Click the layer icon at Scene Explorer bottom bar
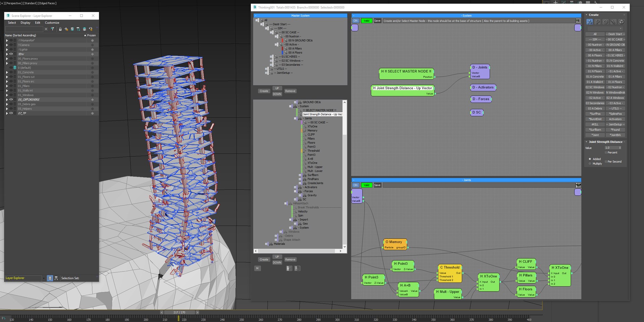The image size is (644, 322). pyautogui.click(x=50, y=278)
